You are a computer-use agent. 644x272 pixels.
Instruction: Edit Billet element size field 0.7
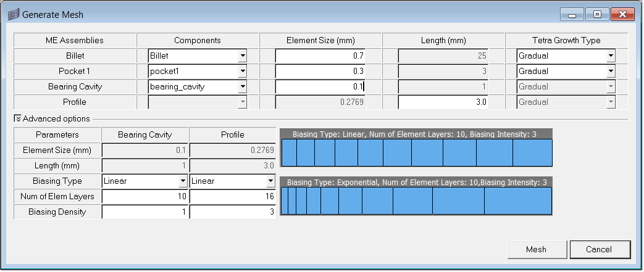coord(320,56)
